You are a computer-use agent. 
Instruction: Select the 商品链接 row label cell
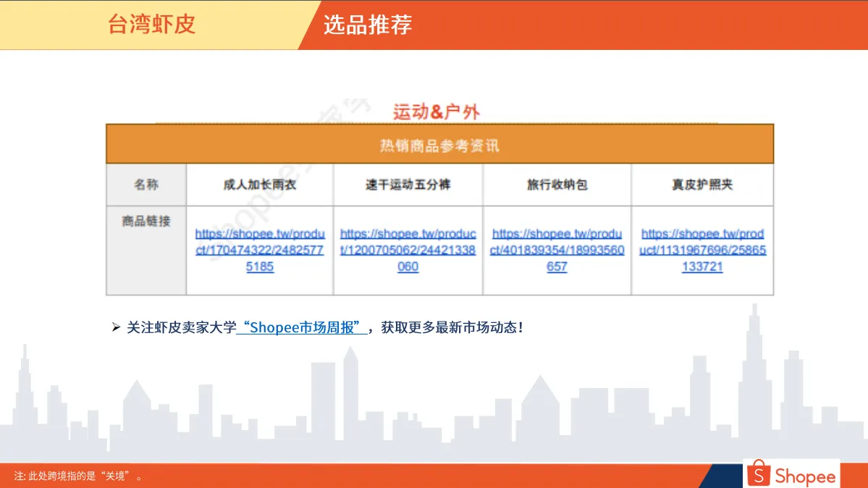(146, 222)
